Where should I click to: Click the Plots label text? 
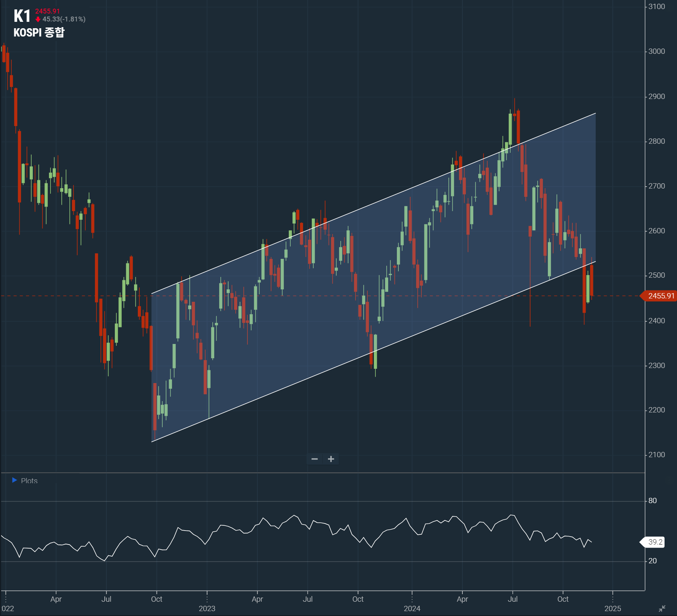tap(29, 481)
